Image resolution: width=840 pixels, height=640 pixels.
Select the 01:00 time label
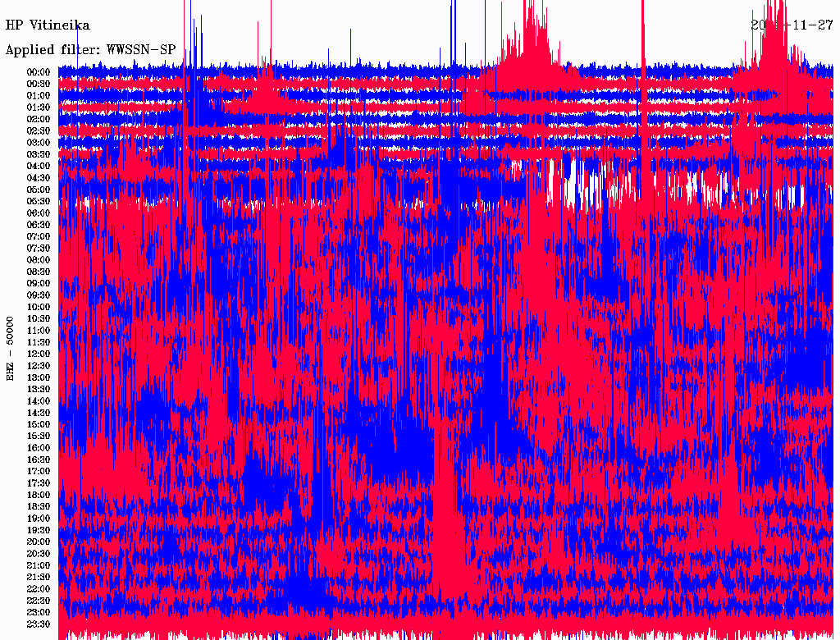pyautogui.click(x=39, y=95)
